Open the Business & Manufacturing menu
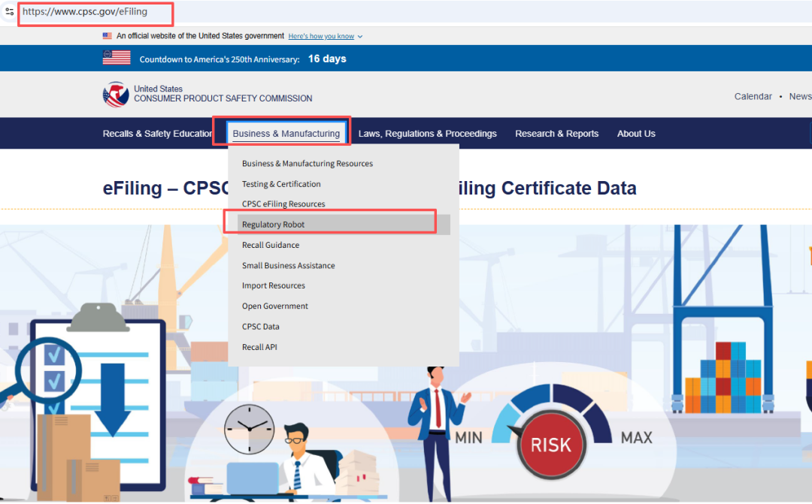The height and width of the screenshot is (504, 812). tap(286, 134)
